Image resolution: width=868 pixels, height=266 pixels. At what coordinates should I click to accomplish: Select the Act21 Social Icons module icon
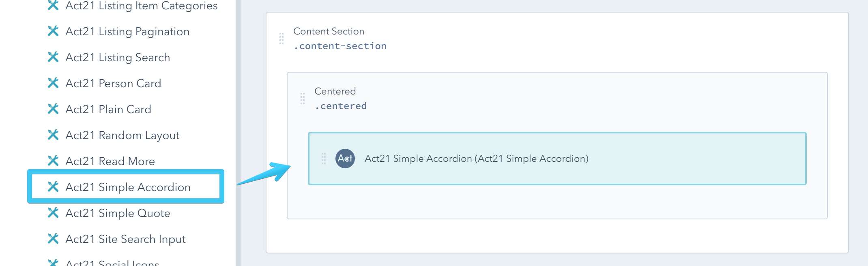tap(53, 263)
